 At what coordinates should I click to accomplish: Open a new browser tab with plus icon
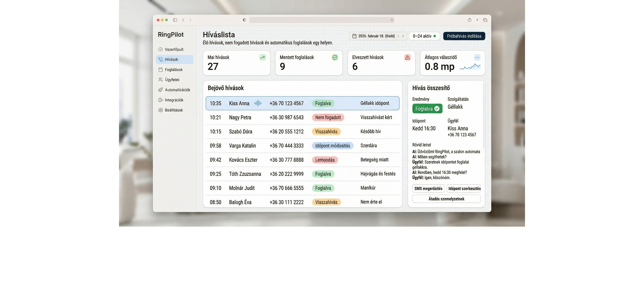477,20
